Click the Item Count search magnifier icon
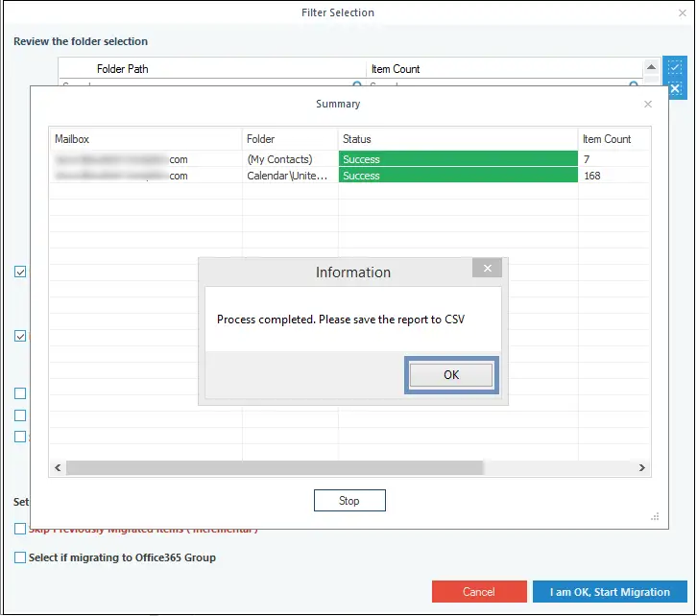This screenshot has height=616, width=697. [x=634, y=83]
